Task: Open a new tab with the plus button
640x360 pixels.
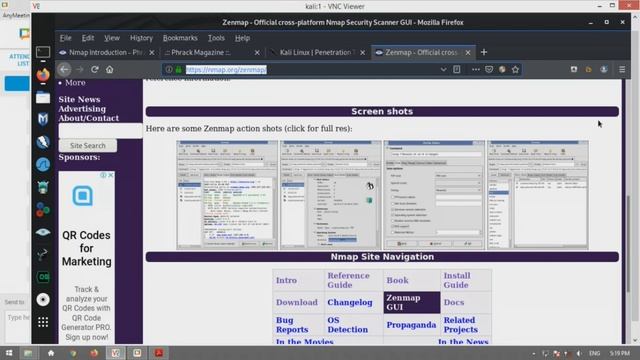Action: (484, 52)
